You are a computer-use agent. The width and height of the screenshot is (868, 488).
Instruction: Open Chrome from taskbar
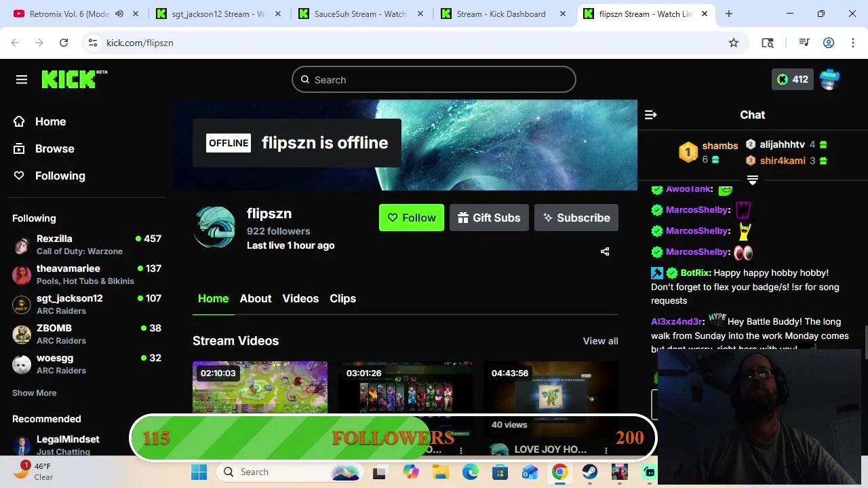pos(559,472)
